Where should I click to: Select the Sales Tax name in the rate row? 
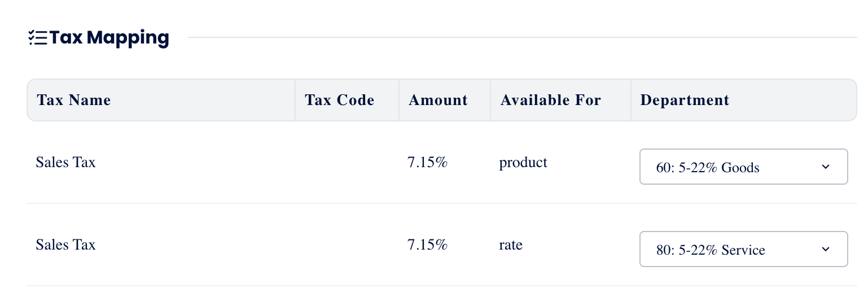[x=65, y=245]
